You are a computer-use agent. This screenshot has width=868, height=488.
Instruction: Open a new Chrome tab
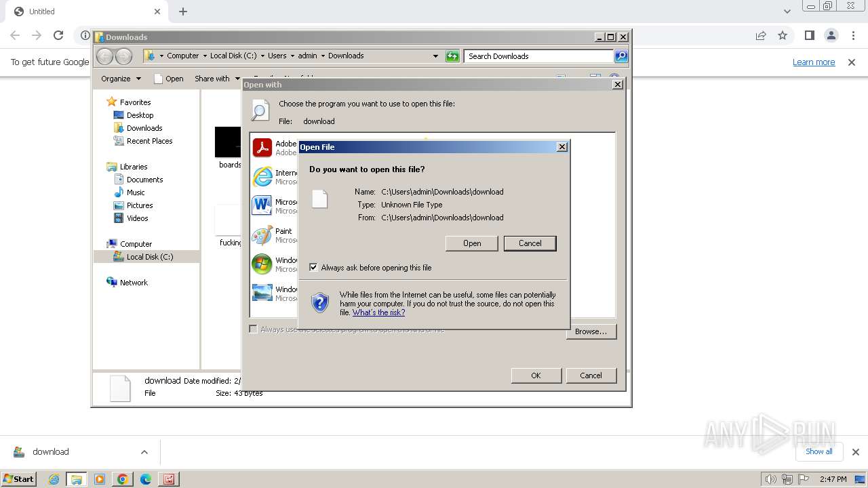coord(182,12)
